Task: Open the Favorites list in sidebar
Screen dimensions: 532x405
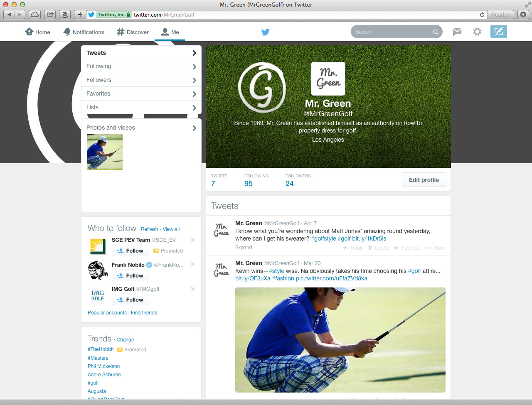Action: [141, 94]
